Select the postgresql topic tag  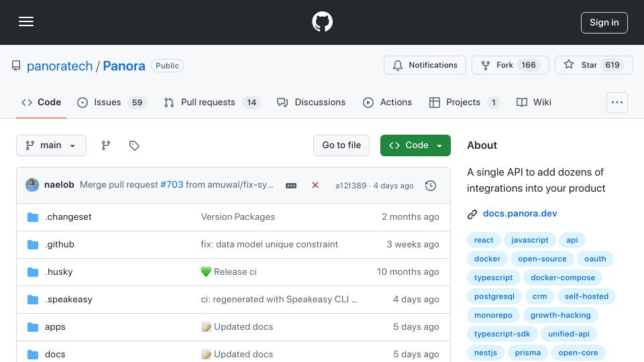coord(494,296)
